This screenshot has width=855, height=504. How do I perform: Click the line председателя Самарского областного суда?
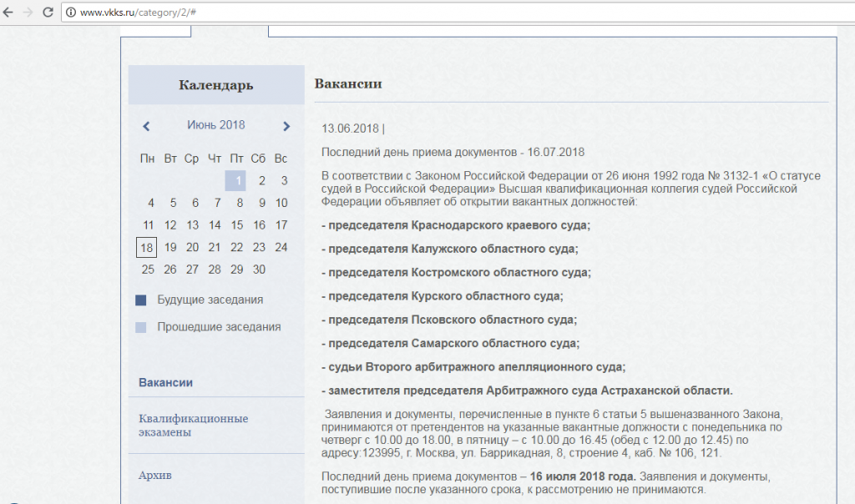coord(450,343)
